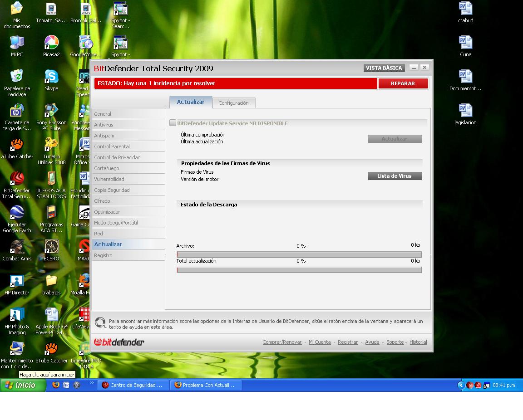Click the grayed Actualizar update button
The width and height of the screenshot is (523, 420).
click(395, 139)
